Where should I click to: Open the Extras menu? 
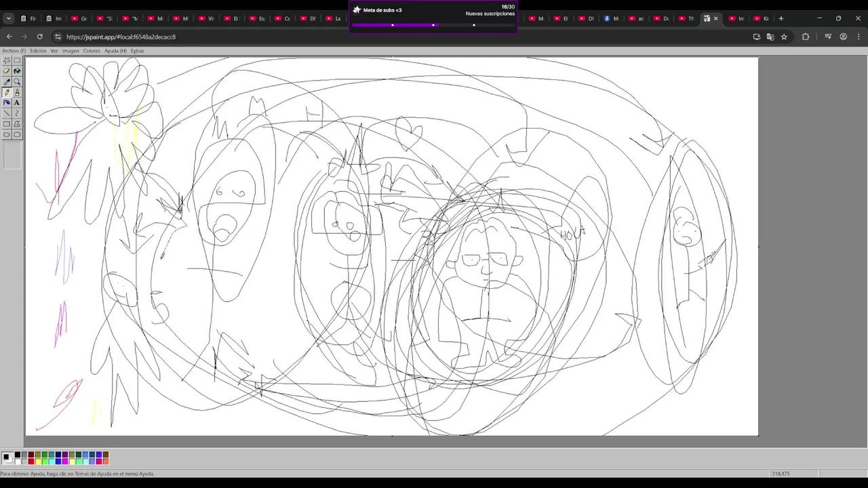(x=137, y=51)
